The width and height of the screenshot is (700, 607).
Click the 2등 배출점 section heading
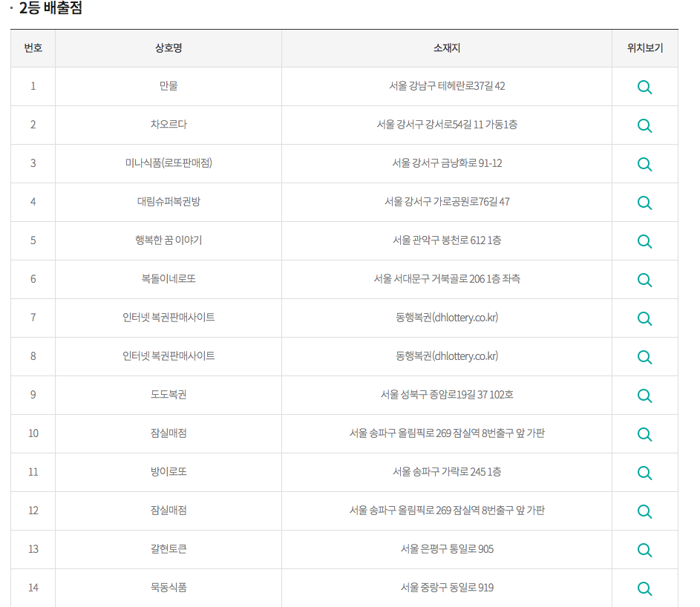(50, 7)
